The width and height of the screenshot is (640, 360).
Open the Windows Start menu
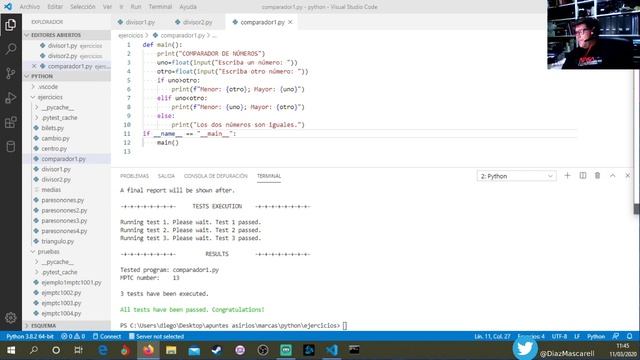(x=11, y=350)
